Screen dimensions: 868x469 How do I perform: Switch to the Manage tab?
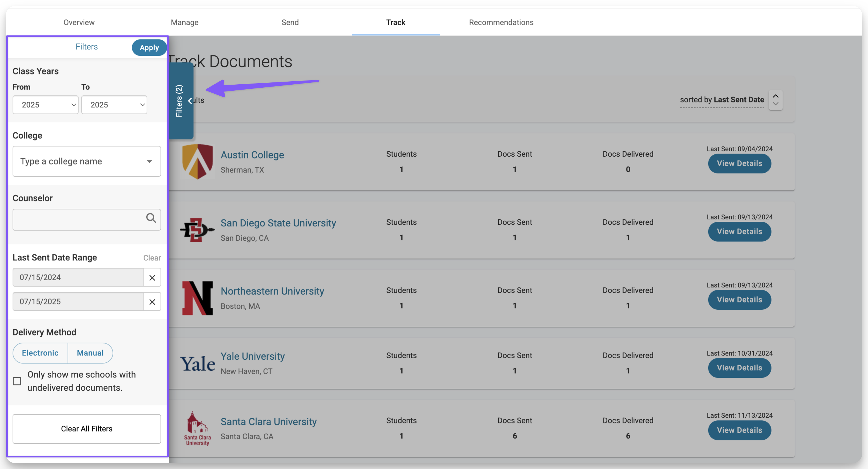coord(185,22)
